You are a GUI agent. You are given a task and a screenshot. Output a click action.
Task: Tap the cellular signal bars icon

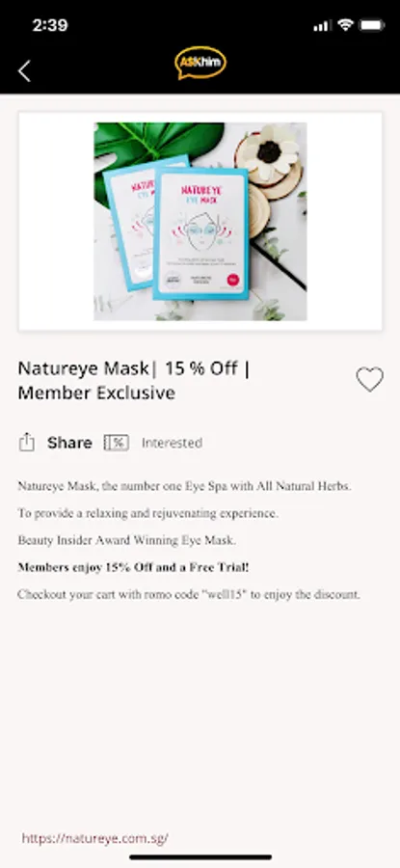tap(322, 25)
